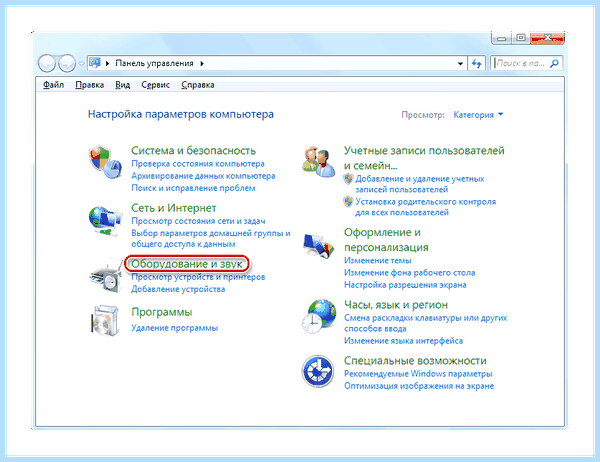
Task: Click the shield icon beside Установка родительского контроля
Action: [348, 202]
